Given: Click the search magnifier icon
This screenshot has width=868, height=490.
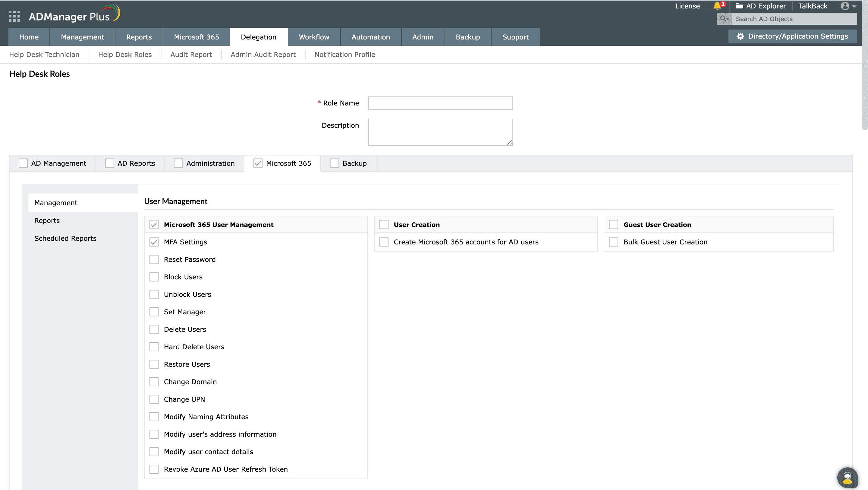Looking at the screenshot, I should click(722, 19).
